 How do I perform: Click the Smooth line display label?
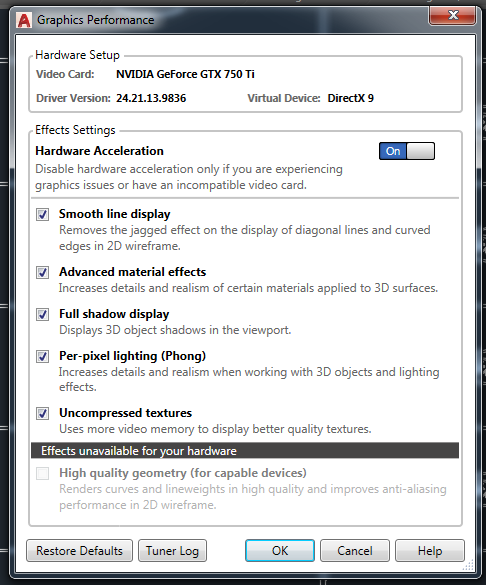(x=115, y=214)
